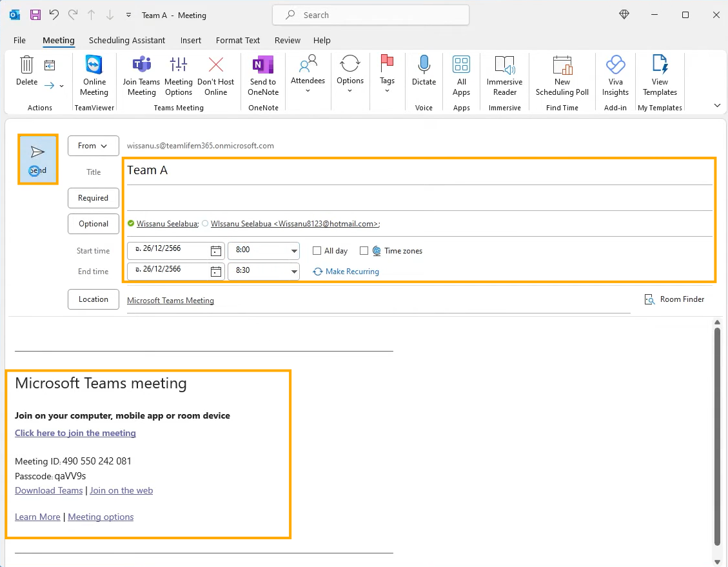
Task: Expand the 8:30 end time dropdown
Action: [294, 272]
